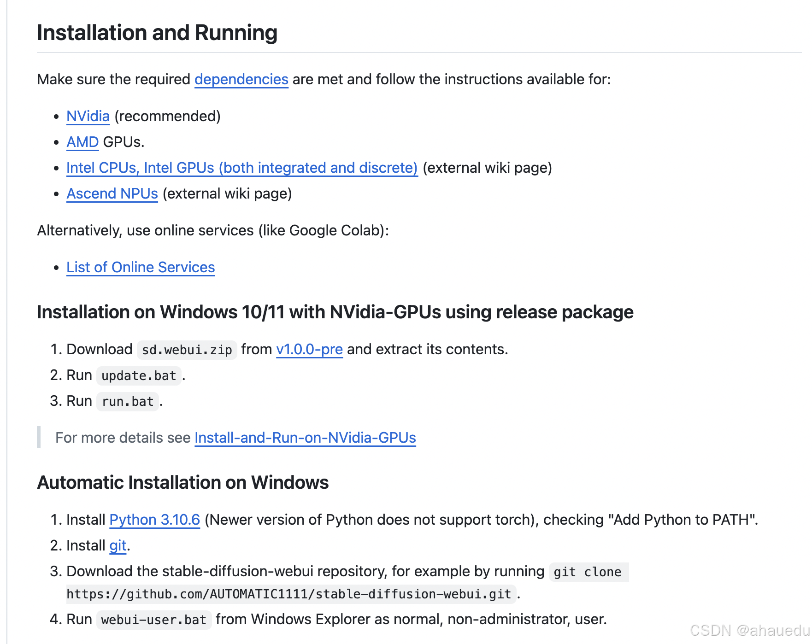Image resolution: width=812 pixels, height=644 pixels.
Task: Open the Python 3.10.6 download link
Action: point(154,520)
